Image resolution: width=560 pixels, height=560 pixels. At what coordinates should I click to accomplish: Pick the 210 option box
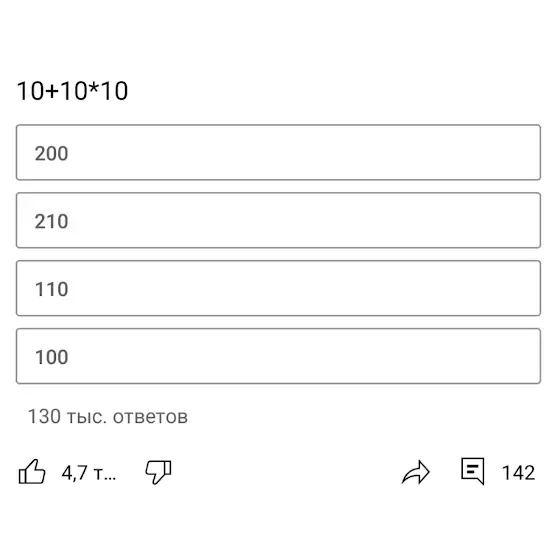278,220
